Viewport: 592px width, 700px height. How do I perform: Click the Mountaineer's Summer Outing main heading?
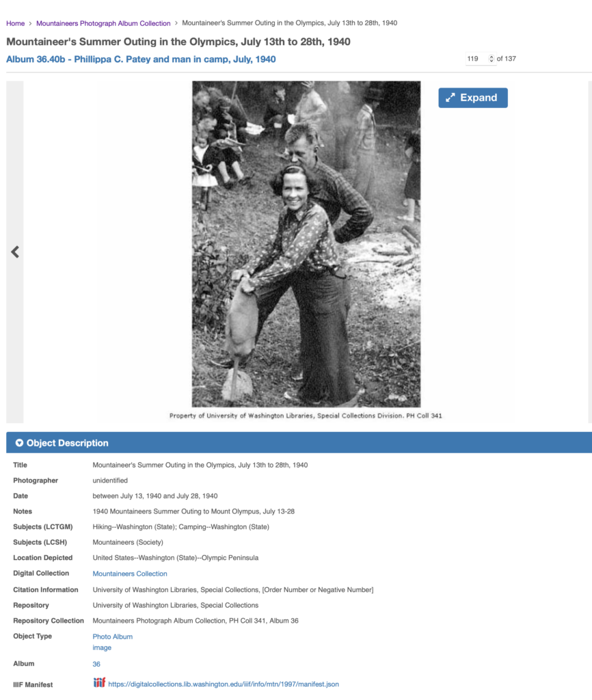coord(178,42)
